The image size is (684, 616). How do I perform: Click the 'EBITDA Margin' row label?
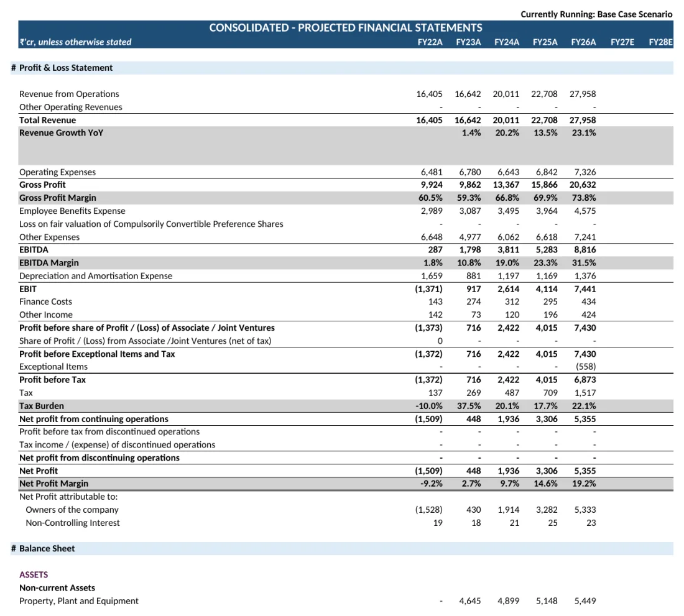(x=49, y=263)
